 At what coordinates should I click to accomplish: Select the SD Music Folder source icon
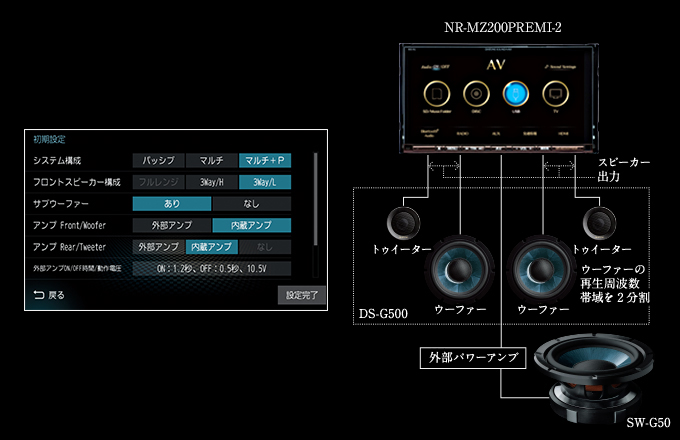pos(436,93)
